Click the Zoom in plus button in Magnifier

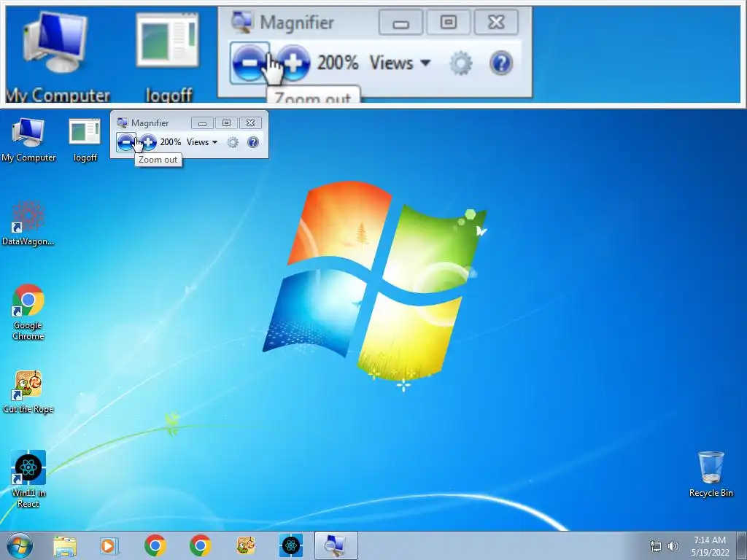point(148,142)
